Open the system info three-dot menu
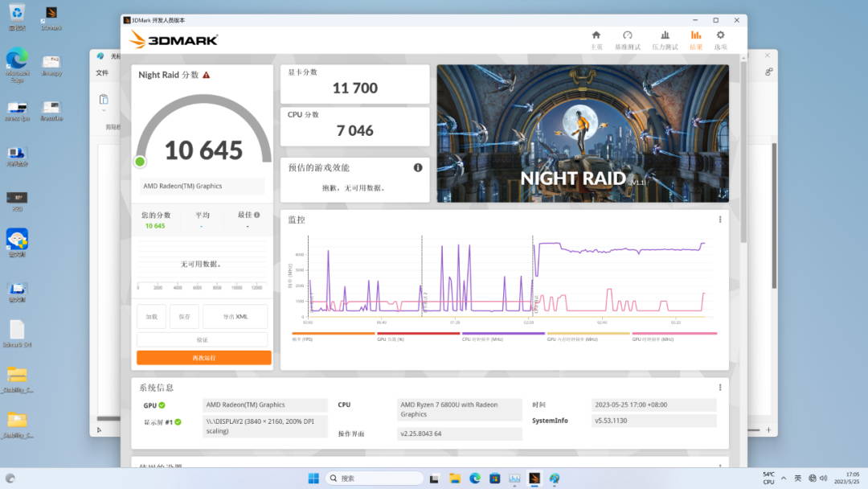 (720, 387)
